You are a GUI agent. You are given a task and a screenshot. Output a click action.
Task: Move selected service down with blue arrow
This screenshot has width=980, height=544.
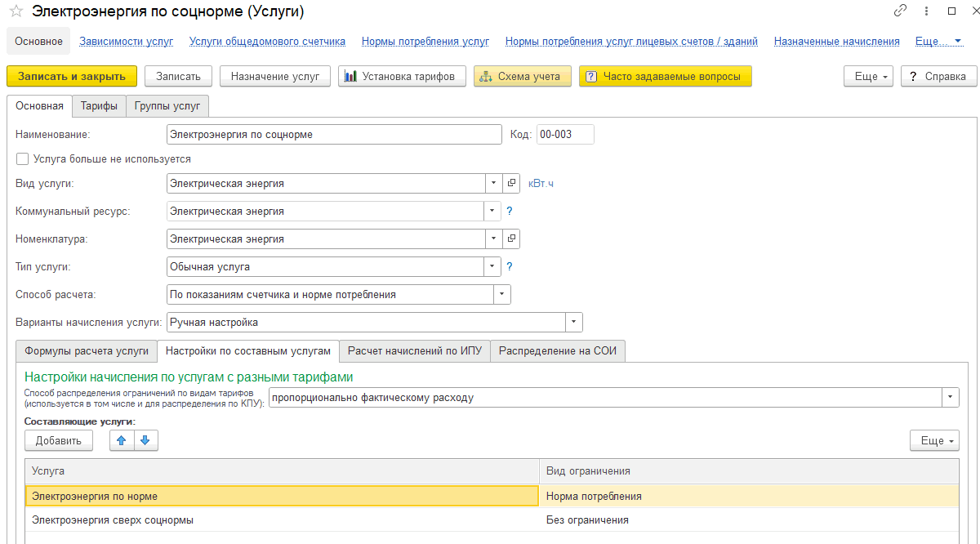coord(145,440)
